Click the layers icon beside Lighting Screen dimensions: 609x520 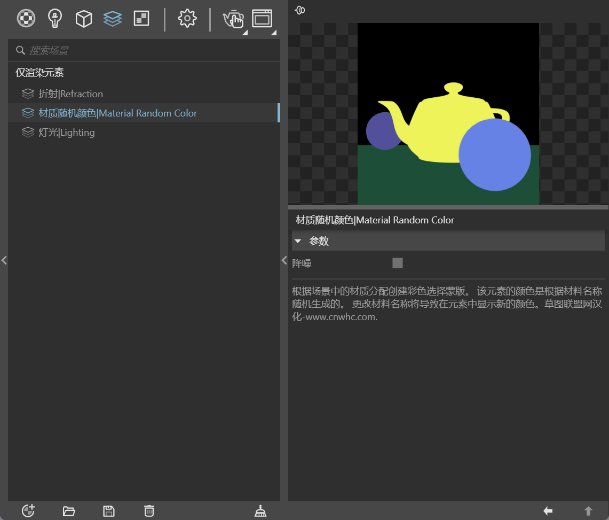(28, 132)
